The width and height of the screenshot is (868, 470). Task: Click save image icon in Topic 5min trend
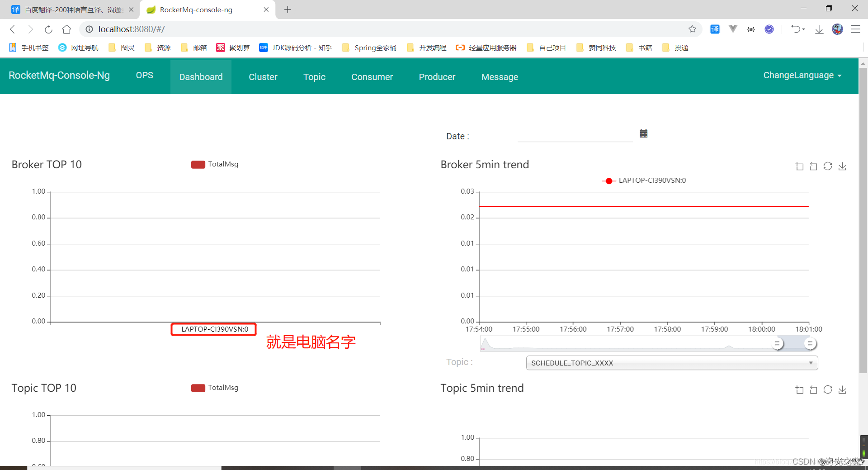[842, 390]
